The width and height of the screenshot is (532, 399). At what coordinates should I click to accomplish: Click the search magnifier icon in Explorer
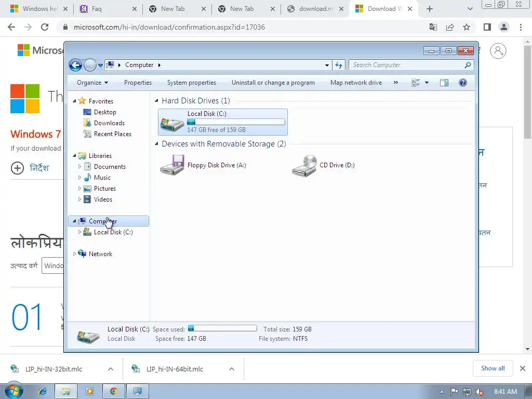(468, 65)
